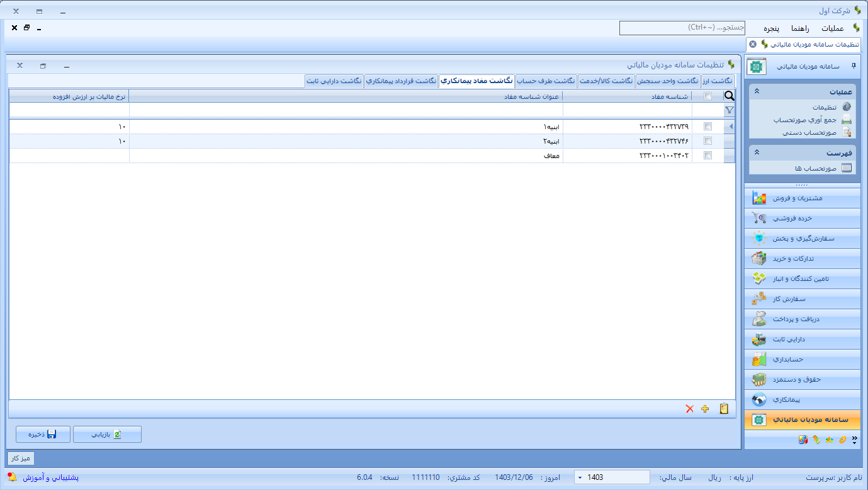The width and height of the screenshot is (868, 490).
Task: Check the box for row ابنیه۲
Action: [708, 140]
